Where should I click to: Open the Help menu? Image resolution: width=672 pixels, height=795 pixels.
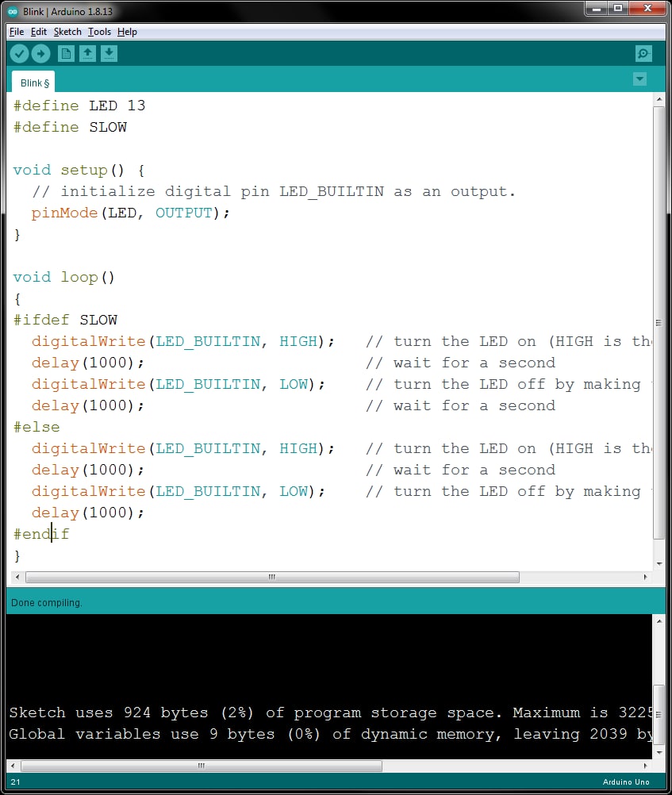(127, 32)
